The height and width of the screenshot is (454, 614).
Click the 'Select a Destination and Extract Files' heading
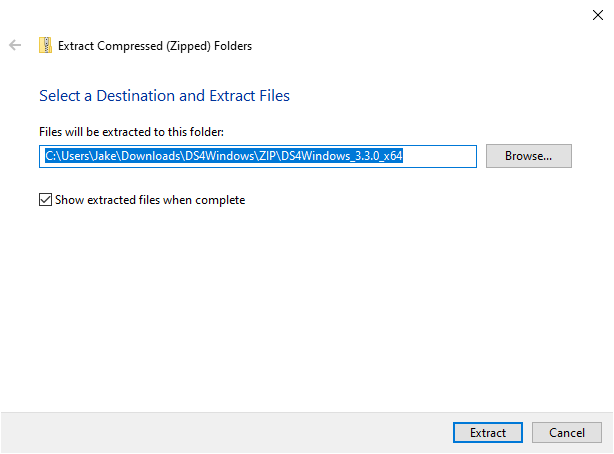(164, 96)
